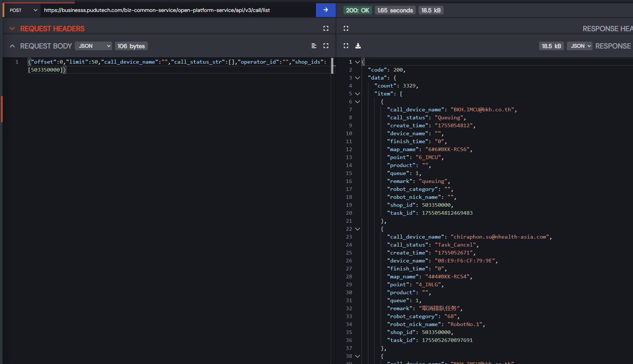Click the request URL input field
Image resolution: width=633 pixels, height=364 pixels.
coord(177,10)
